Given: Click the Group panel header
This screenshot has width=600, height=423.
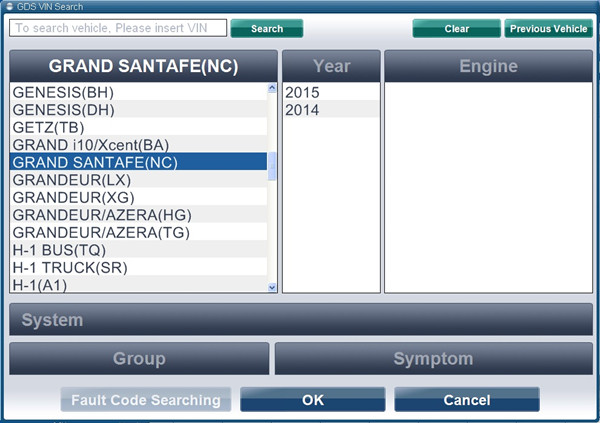Looking at the screenshot, I should [x=139, y=359].
